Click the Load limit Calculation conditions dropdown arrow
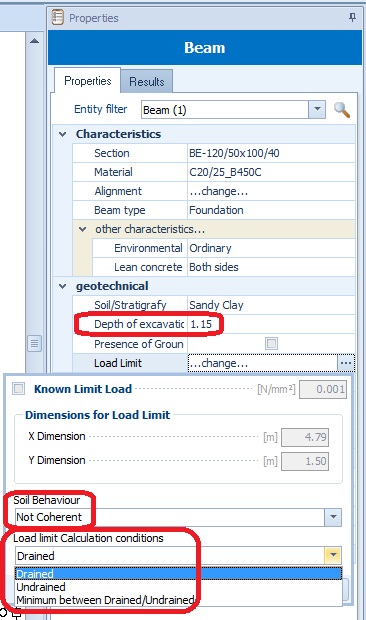Screen dimensions: 366x620 pyautogui.click(x=333, y=555)
